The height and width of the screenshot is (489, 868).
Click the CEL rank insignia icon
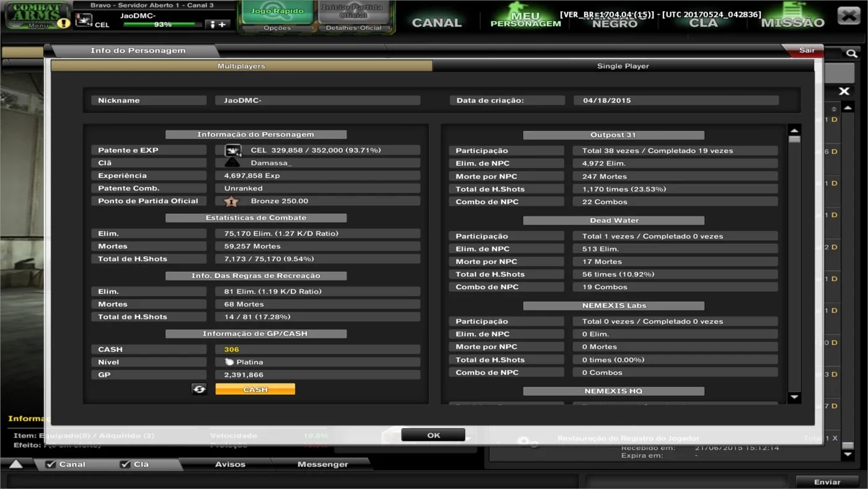[x=233, y=150]
